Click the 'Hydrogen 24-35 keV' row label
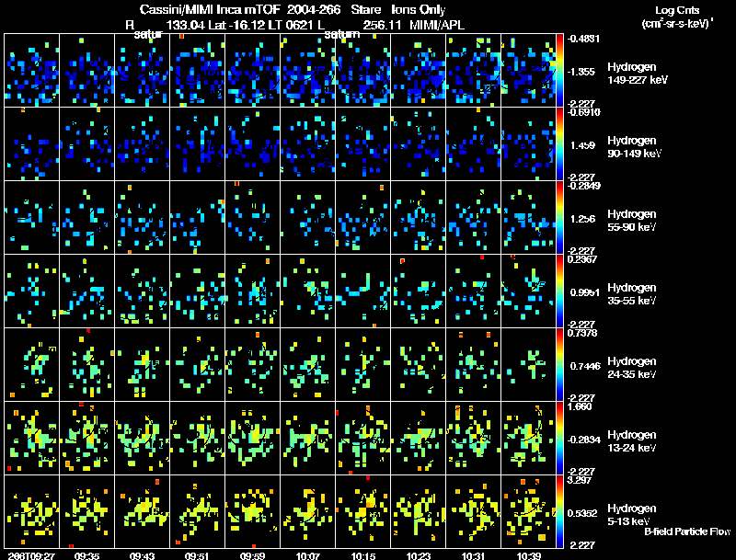The image size is (736, 560). click(632, 368)
